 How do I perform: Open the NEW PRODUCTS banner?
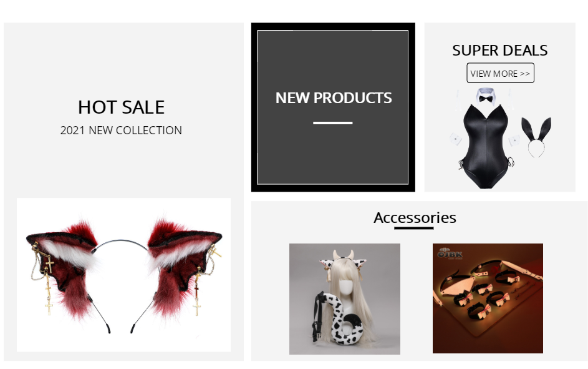333,107
